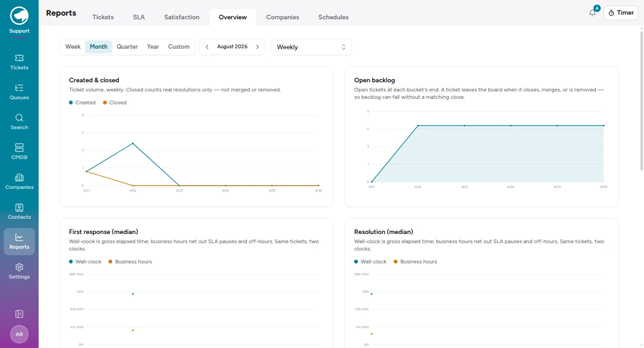This screenshot has height=348, width=644.
Task: Toggle Business hours legend in Resolution chart
Action: pyautogui.click(x=415, y=262)
